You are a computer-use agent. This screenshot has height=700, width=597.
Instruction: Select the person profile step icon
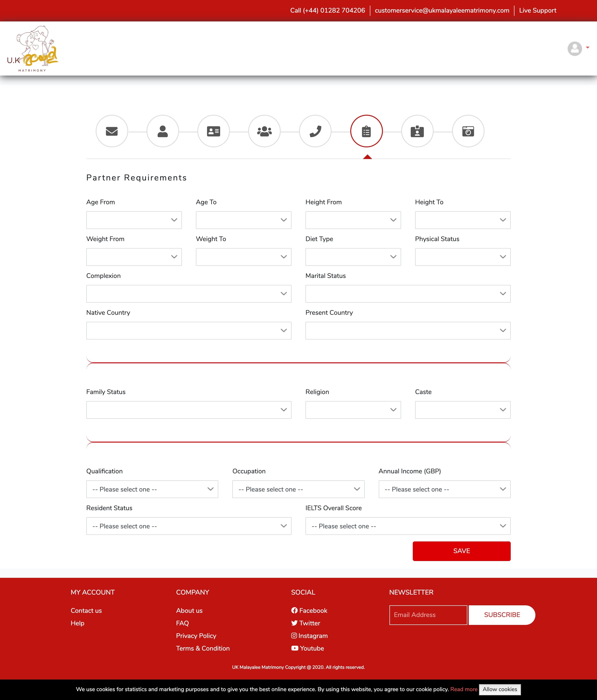(x=163, y=131)
